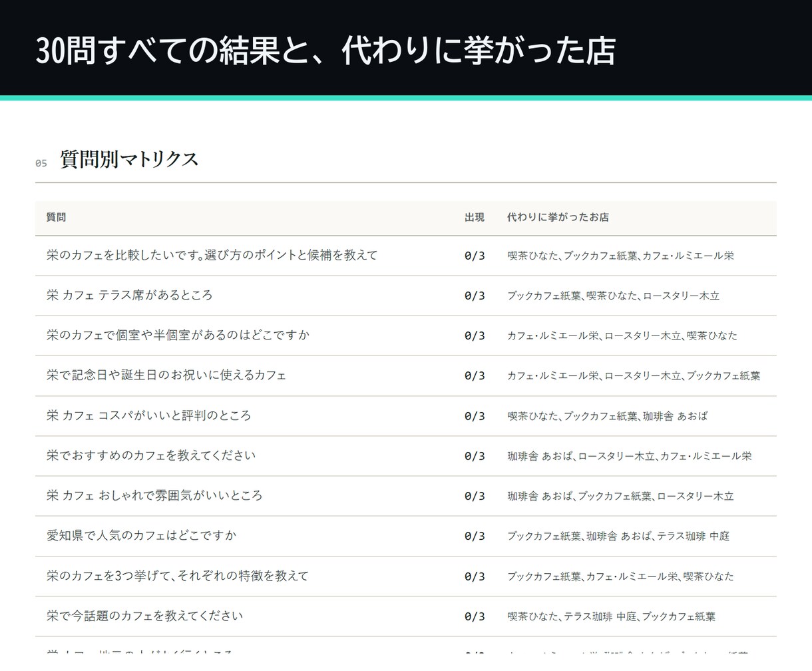Viewport: 812px width, 671px height.
Task: Click 0/3 in the テラス席 row
Action: pyautogui.click(x=475, y=296)
